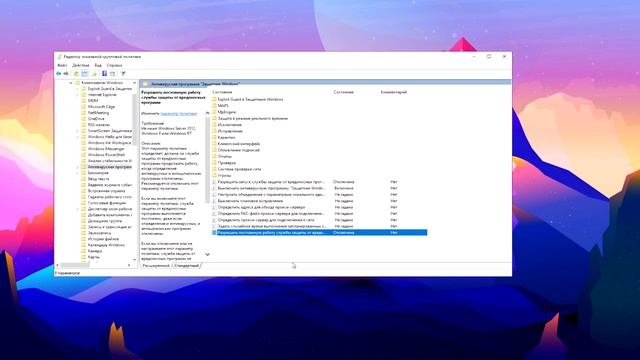Select Карты in the tree
The width and height of the screenshot is (640, 360).
(x=93, y=257)
